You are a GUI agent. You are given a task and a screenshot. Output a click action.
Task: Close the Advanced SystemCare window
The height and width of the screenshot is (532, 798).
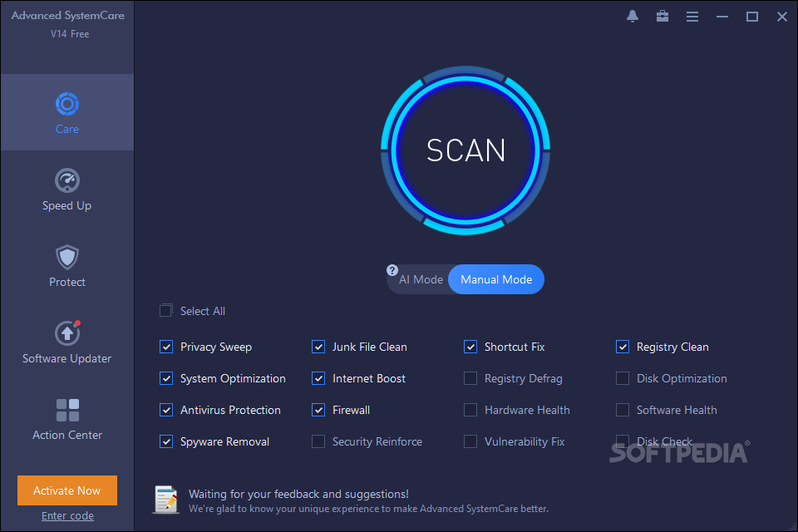pyautogui.click(x=782, y=17)
